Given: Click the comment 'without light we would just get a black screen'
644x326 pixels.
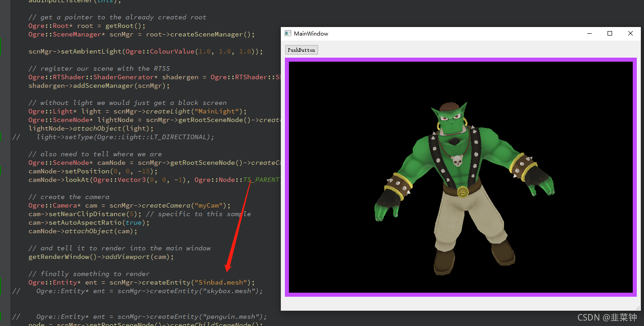Looking at the screenshot, I should click(x=127, y=103).
